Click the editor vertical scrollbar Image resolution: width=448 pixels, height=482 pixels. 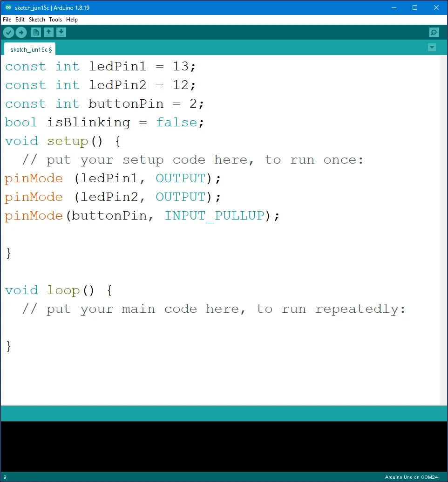pos(443,230)
